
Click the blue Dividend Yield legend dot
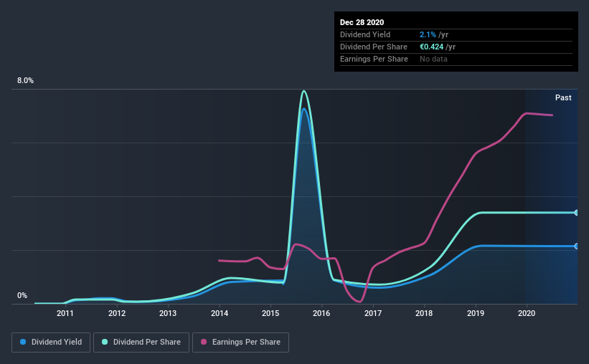point(23,342)
